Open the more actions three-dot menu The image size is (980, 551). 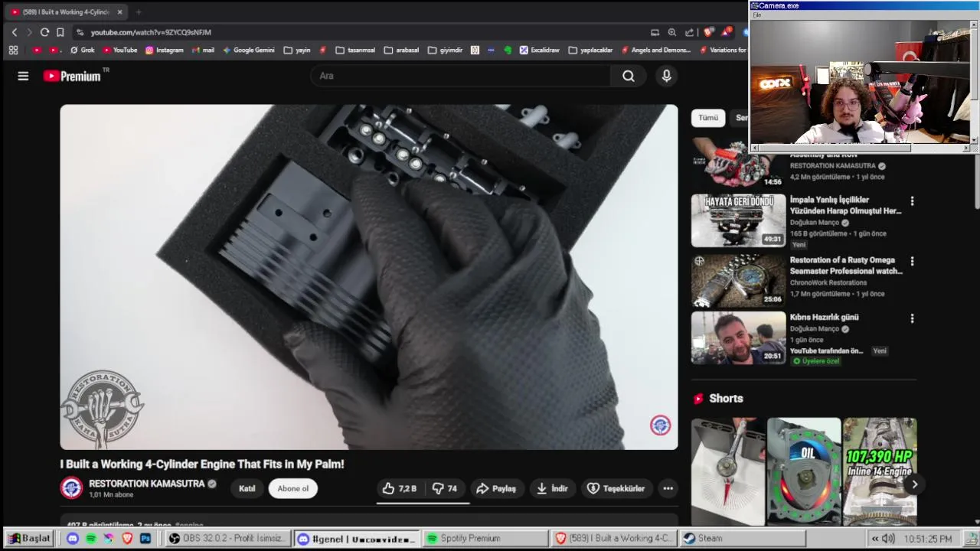(x=668, y=488)
